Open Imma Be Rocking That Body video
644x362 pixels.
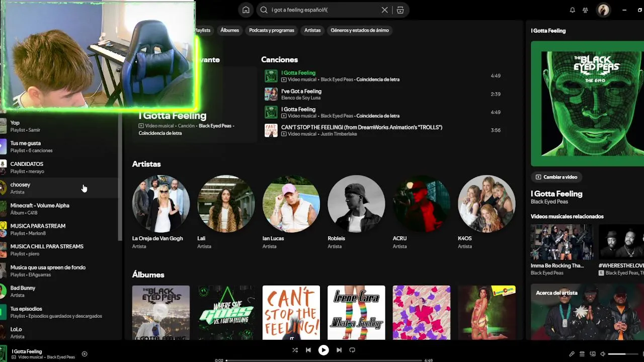pyautogui.click(x=562, y=242)
